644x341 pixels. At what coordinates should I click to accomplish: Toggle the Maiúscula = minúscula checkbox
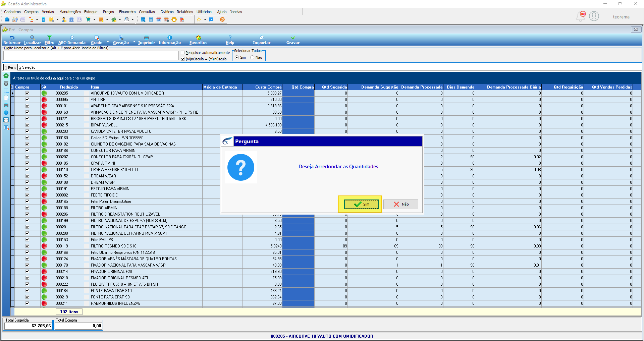[x=183, y=59]
